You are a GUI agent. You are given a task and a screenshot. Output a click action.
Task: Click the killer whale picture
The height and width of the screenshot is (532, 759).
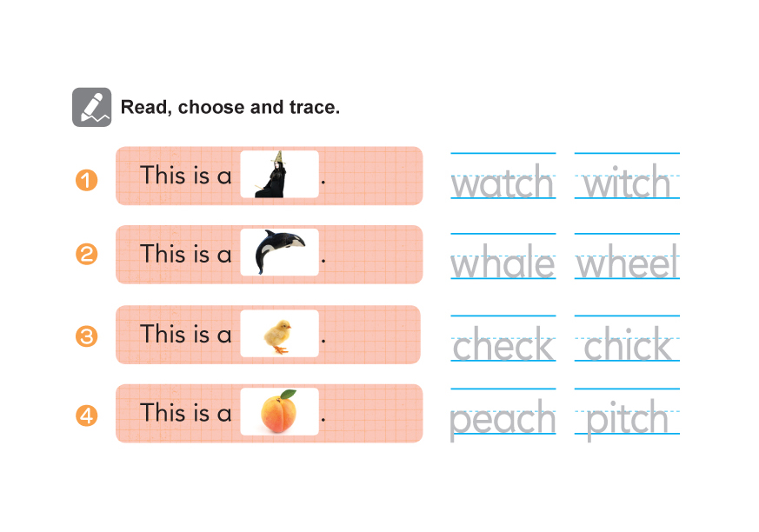(x=279, y=252)
